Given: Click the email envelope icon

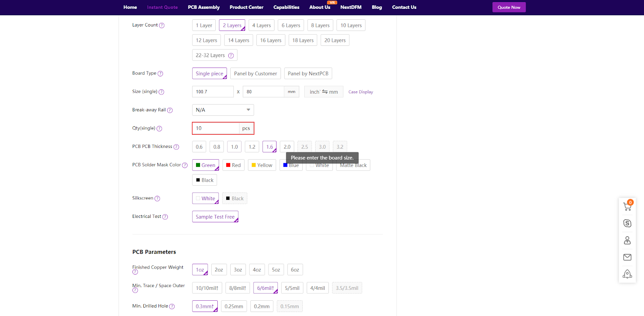Looking at the screenshot, I should [x=627, y=257].
